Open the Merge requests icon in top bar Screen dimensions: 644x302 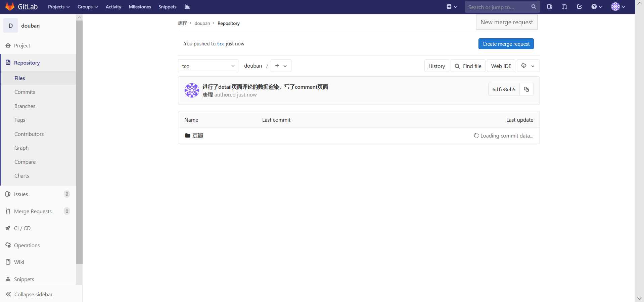click(x=564, y=7)
